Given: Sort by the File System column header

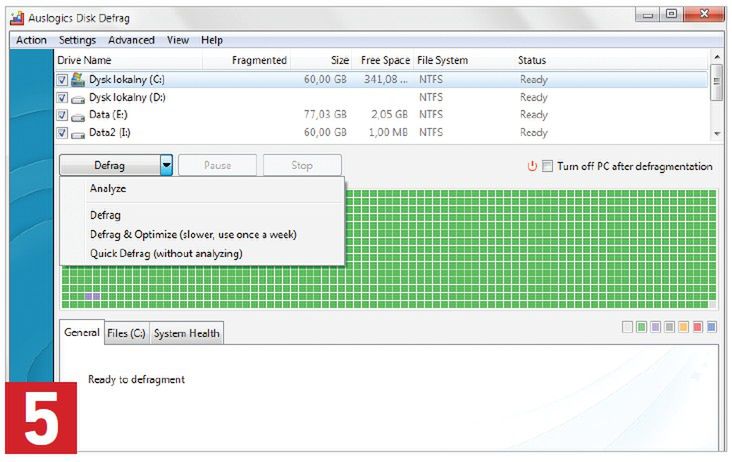Looking at the screenshot, I should pyautogui.click(x=442, y=60).
